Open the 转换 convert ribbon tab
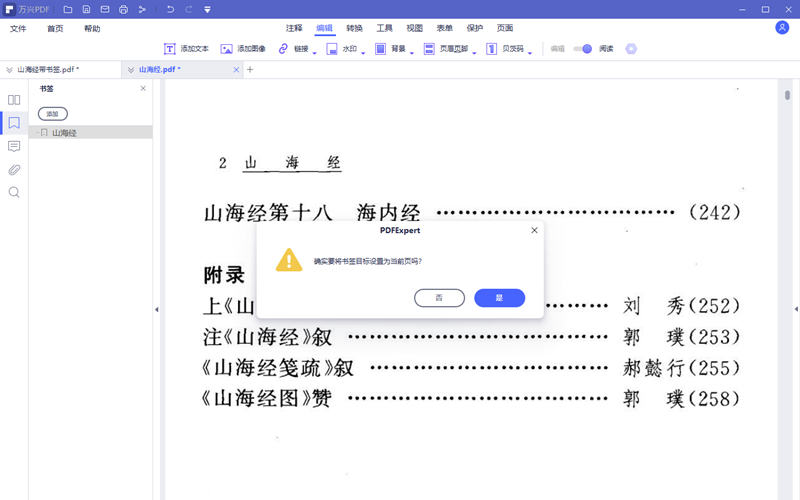Viewport: 800px width, 500px height. point(354,29)
